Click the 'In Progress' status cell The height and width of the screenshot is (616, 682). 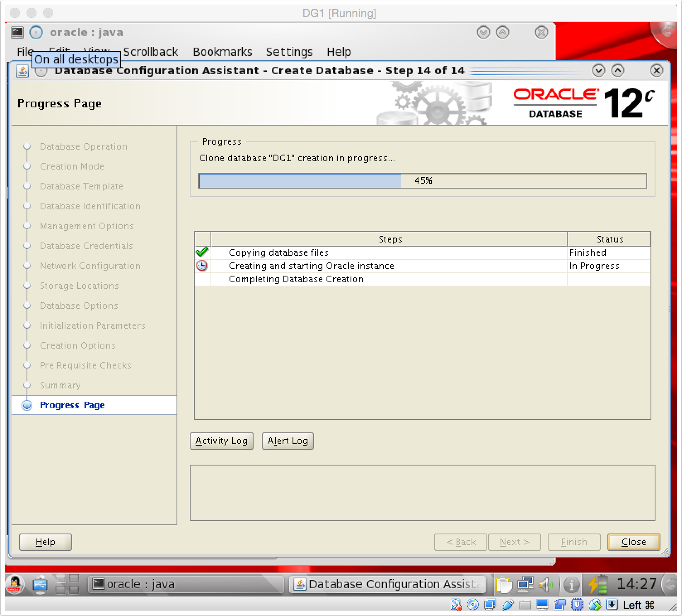609,266
